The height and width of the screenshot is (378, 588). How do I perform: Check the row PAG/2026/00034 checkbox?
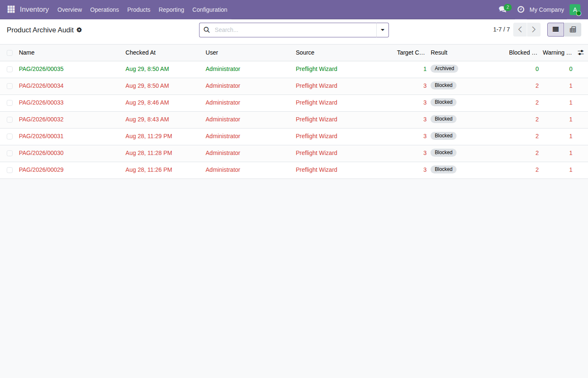(10, 86)
